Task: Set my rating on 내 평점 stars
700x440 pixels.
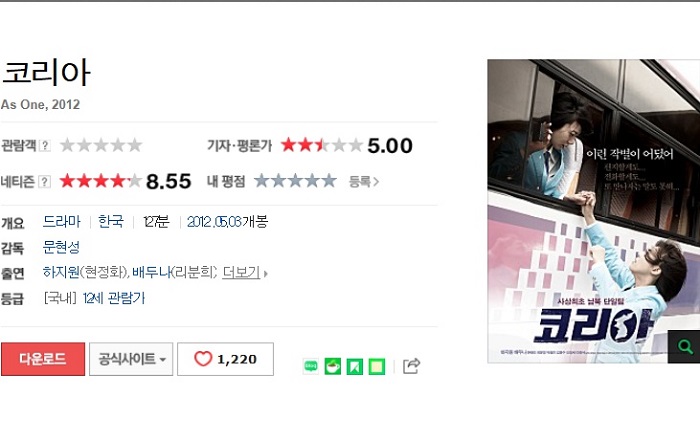Action: 295,181
